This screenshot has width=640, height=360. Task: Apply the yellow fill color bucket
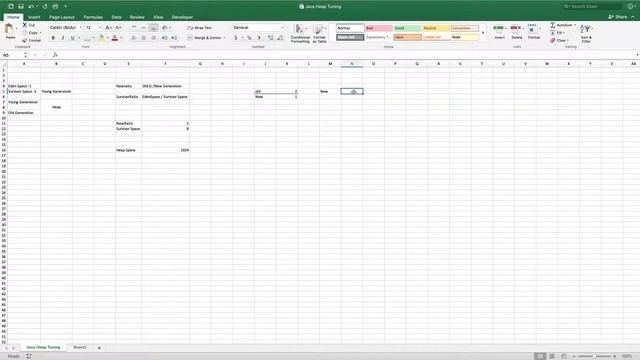[101, 38]
